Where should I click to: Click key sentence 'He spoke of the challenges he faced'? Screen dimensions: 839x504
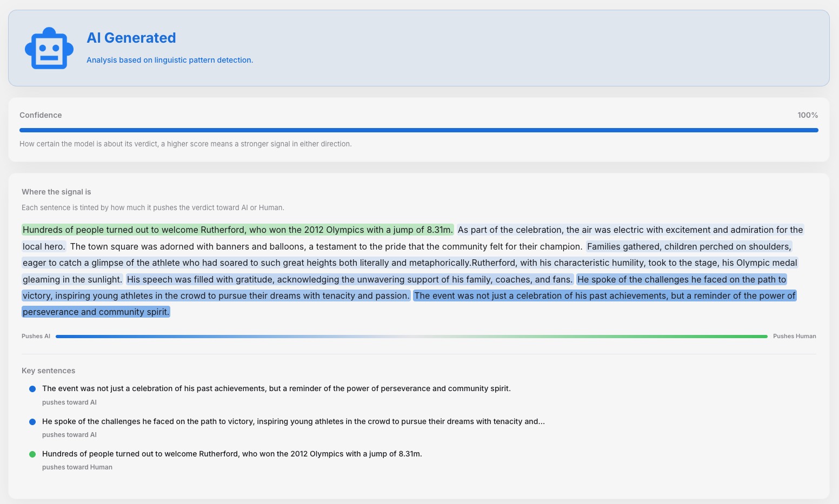(x=294, y=421)
